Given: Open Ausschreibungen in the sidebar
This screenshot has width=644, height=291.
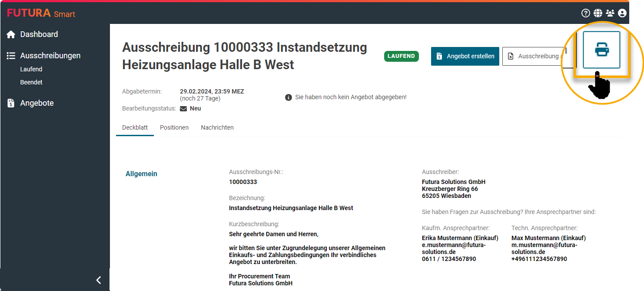Looking at the screenshot, I should 50,56.
